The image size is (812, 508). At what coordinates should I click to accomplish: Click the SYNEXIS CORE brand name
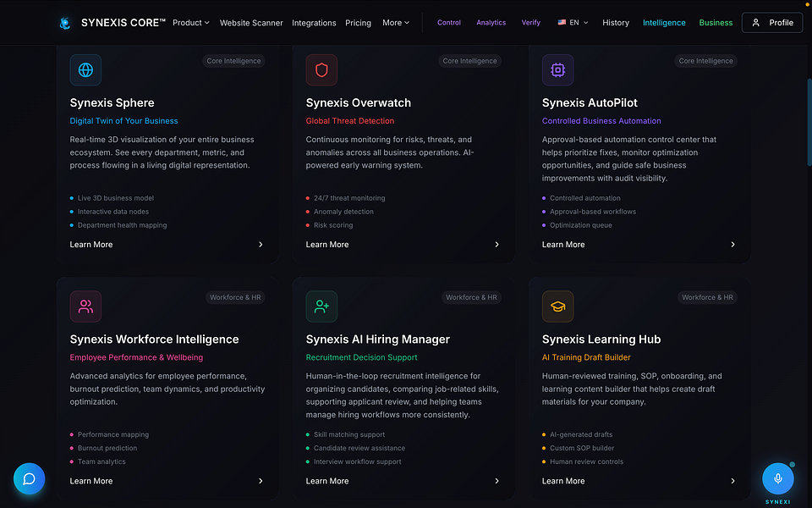123,23
